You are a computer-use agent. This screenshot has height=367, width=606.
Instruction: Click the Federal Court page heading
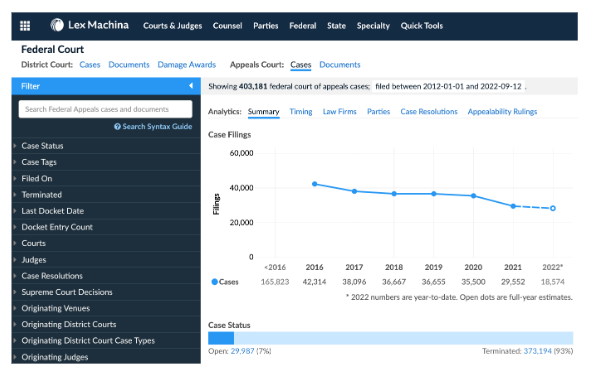pos(52,49)
